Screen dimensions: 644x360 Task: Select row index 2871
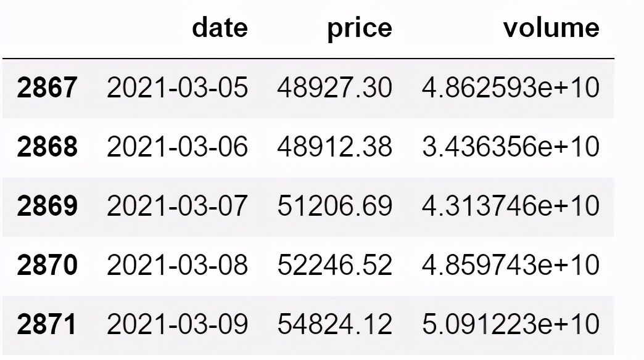tap(47, 324)
